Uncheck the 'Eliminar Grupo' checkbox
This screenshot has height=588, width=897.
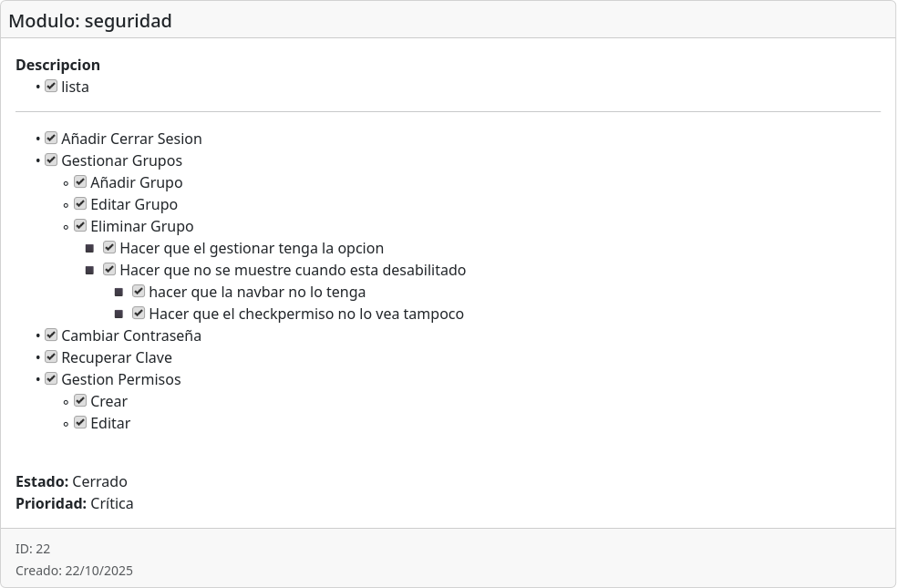click(80, 226)
